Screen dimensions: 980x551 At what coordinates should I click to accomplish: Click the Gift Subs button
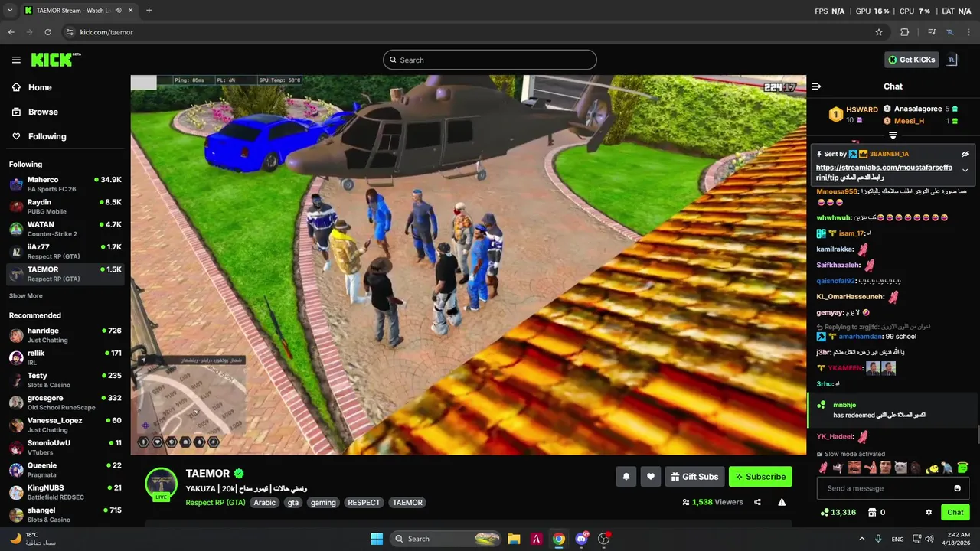[694, 477]
